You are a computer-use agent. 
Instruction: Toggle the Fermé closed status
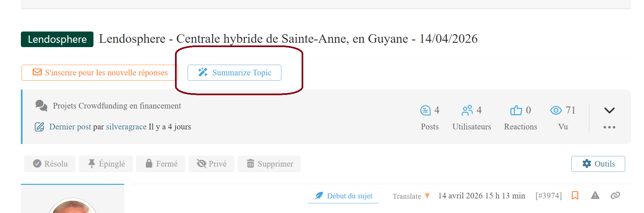(x=161, y=164)
